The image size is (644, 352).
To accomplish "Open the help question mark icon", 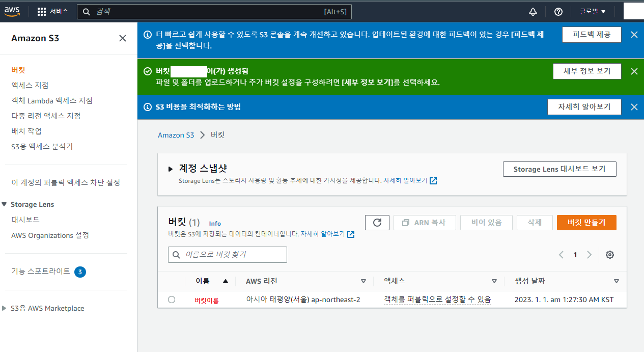I will 558,12.
